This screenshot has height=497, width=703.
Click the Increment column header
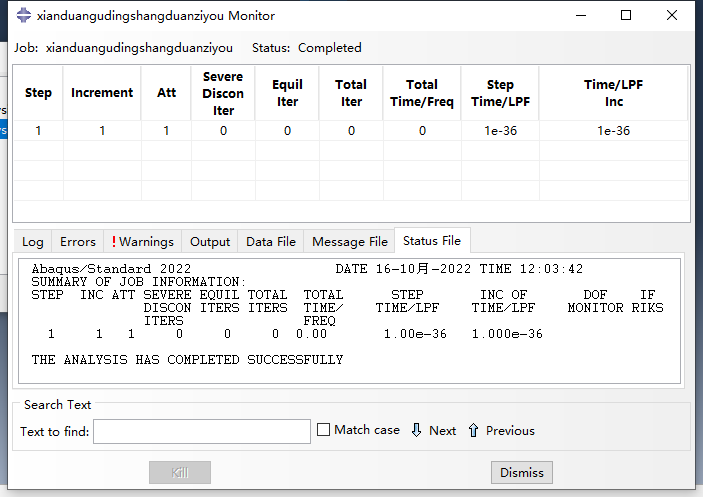pos(102,93)
